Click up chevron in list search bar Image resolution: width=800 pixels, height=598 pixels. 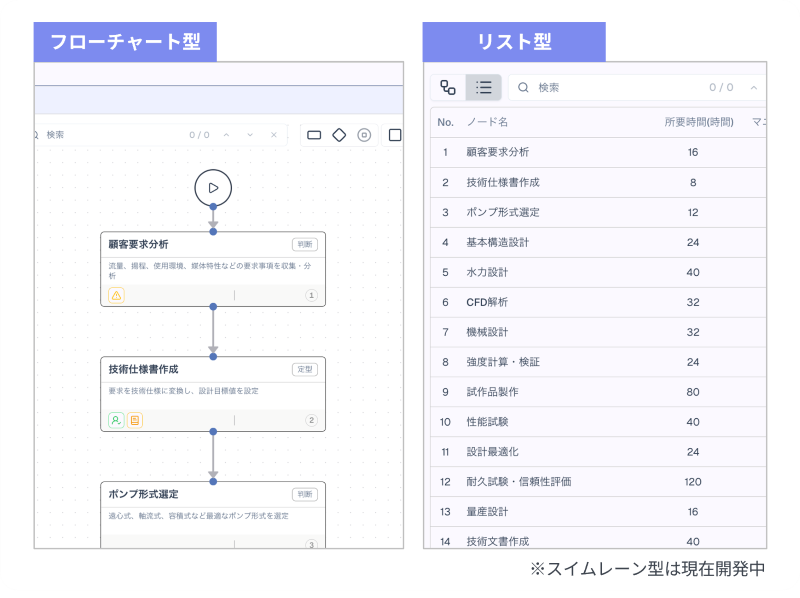pos(753,88)
